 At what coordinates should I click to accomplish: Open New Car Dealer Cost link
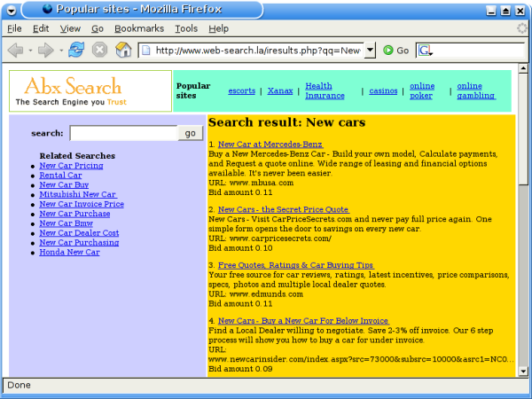pos(79,233)
